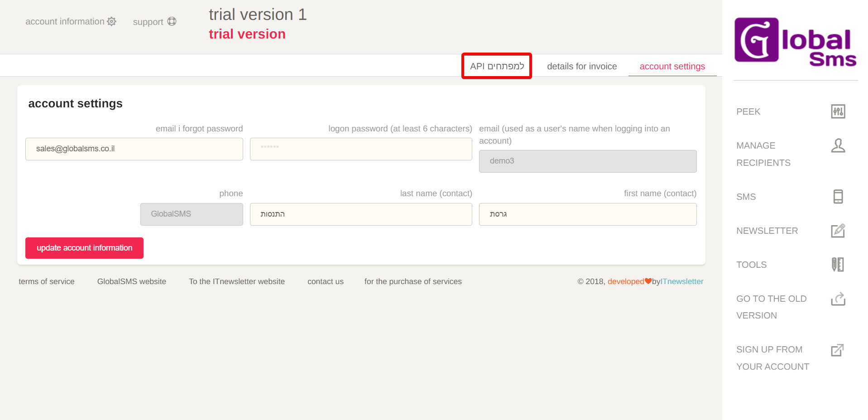Open Manage Recipients person icon

point(838,146)
